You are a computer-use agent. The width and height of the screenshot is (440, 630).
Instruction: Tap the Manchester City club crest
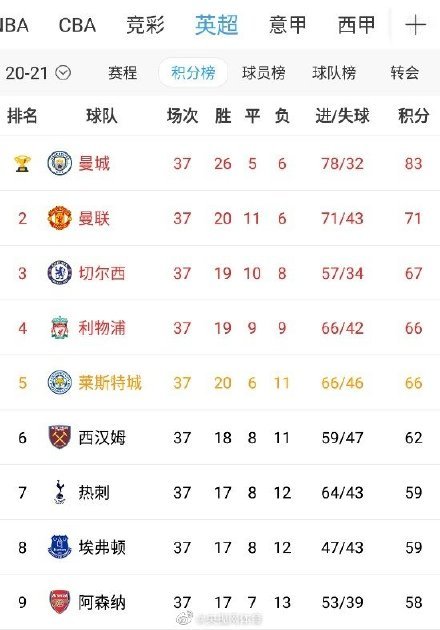pos(59,163)
